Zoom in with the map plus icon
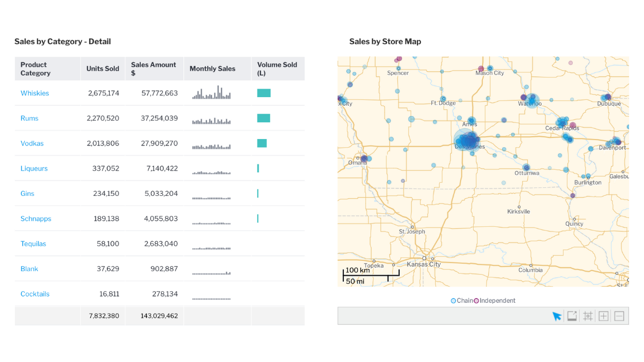The width and height of the screenshot is (644, 362). tap(603, 316)
